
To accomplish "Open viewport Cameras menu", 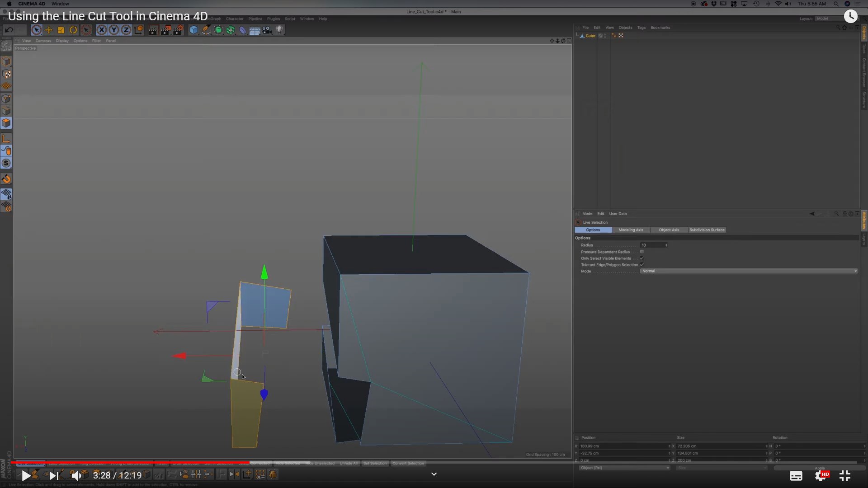I will coord(43,41).
